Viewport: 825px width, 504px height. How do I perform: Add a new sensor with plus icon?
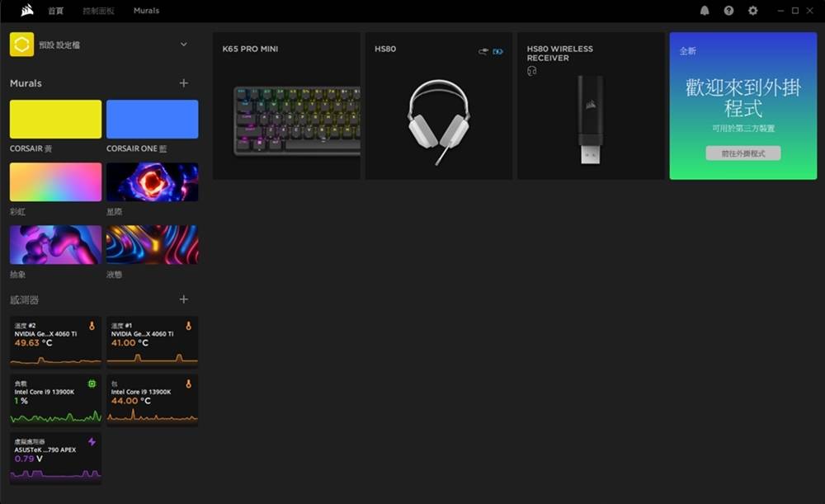tap(183, 299)
